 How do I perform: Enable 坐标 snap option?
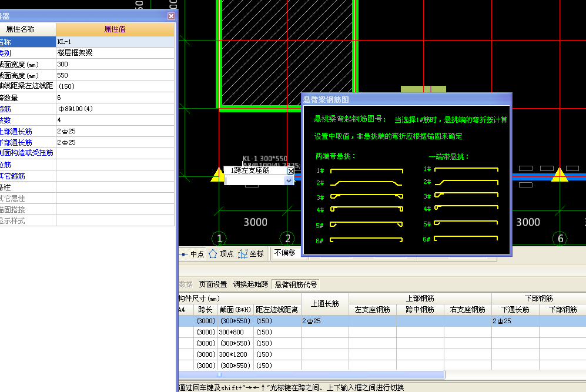click(251, 254)
